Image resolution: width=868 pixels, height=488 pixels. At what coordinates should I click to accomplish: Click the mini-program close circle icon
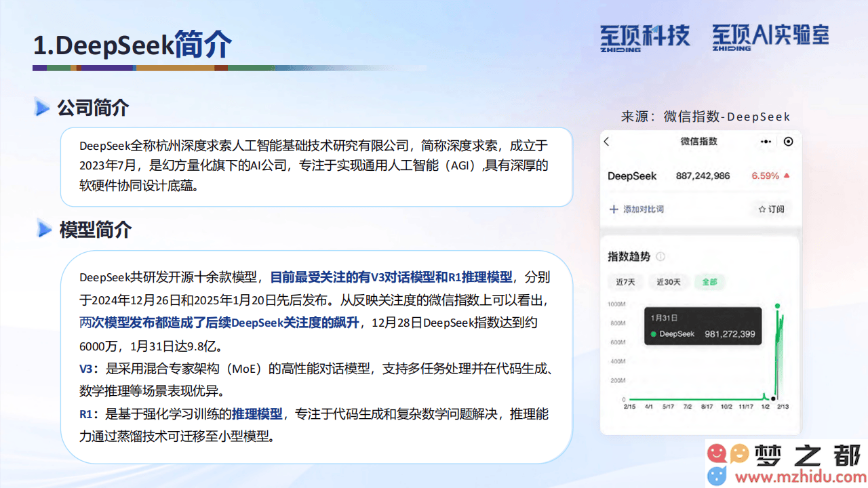[788, 142]
